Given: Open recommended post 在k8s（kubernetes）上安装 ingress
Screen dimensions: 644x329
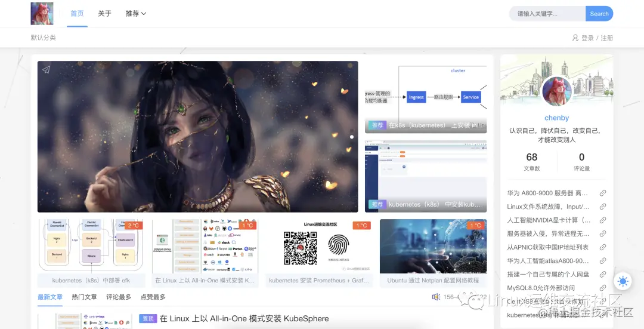Looking at the screenshot, I should pyautogui.click(x=426, y=97).
